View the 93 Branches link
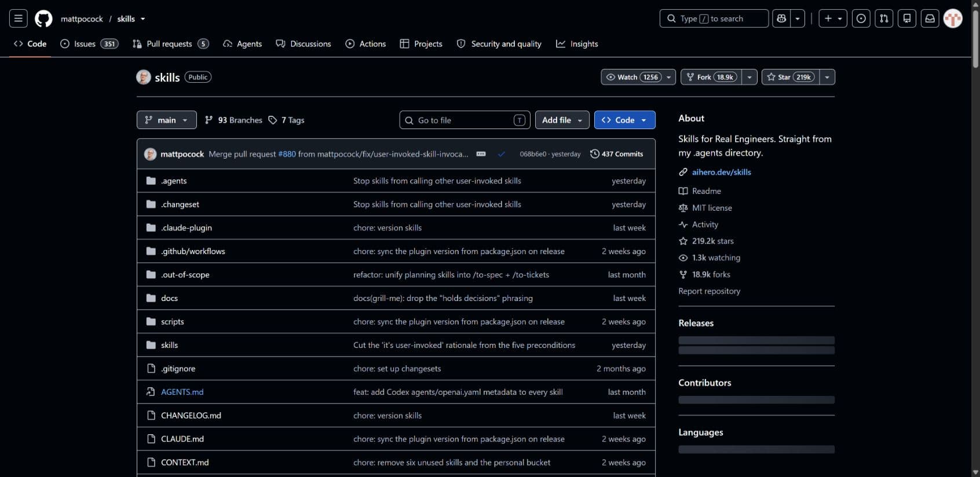The image size is (980, 477). (x=233, y=120)
